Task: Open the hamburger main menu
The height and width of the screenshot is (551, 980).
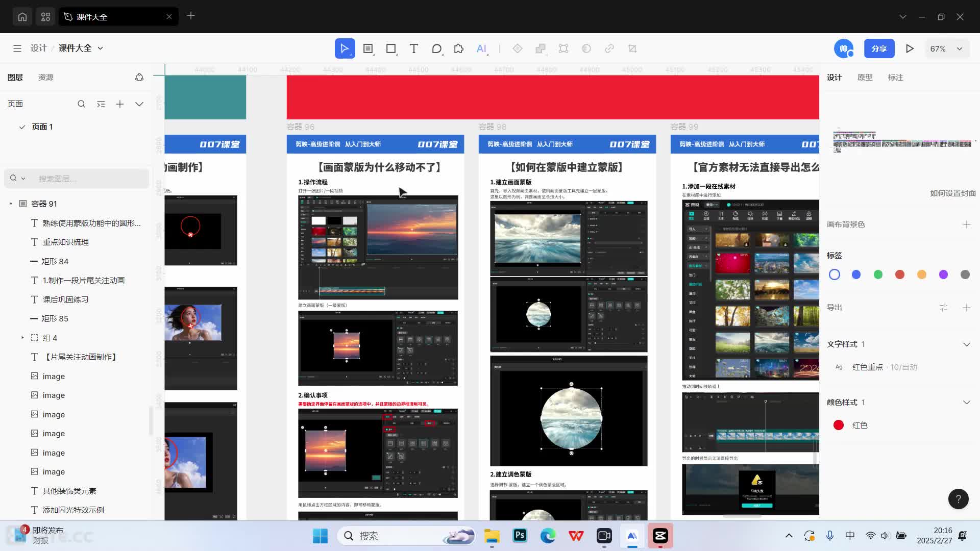Action: pos(17,48)
